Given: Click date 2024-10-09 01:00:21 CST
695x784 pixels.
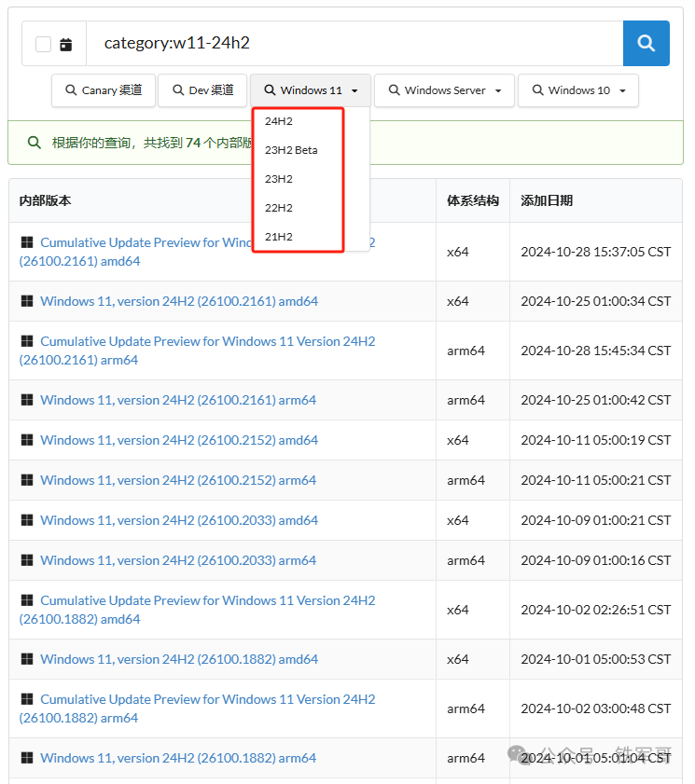Looking at the screenshot, I should click(x=595, y=520).
